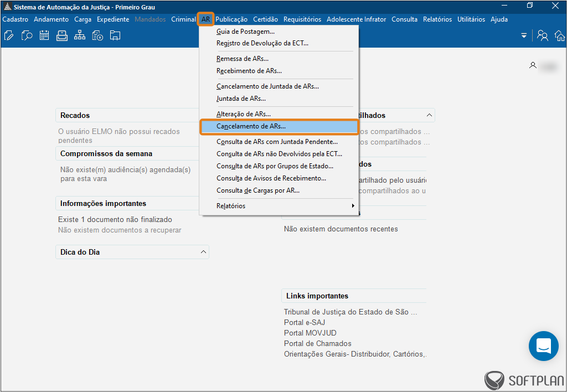Click the 'audiência(s) agendada(s)' message

click(x=126, y=174)
